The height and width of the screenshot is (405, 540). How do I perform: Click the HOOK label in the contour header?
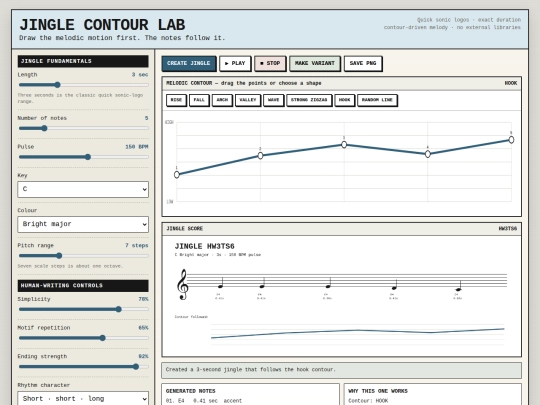(511, 83)
